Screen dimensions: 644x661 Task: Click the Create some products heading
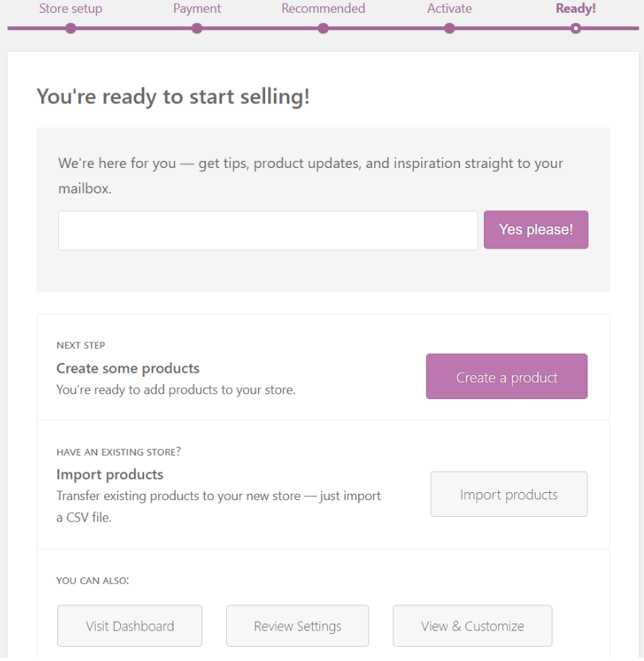coord(127,369)
